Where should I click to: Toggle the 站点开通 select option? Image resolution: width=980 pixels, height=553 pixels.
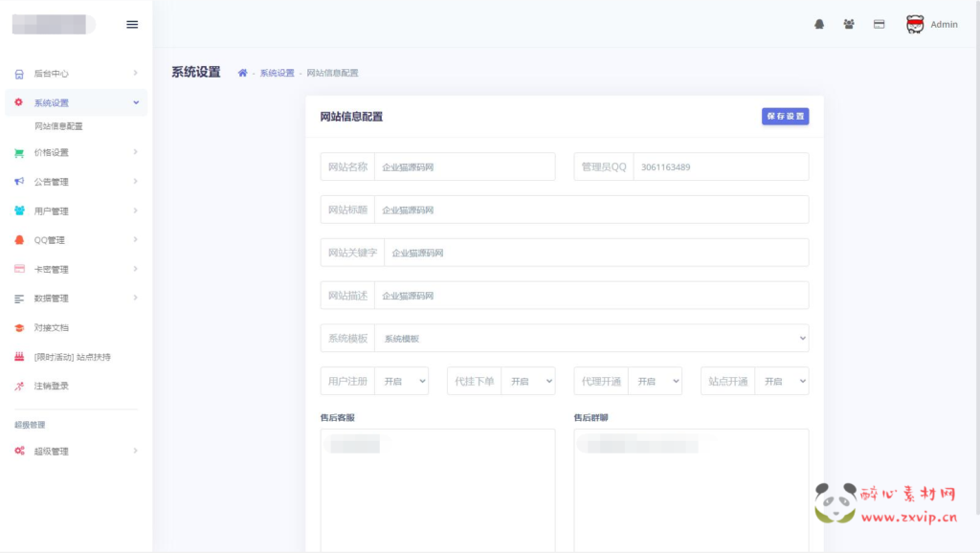[781, 381]
